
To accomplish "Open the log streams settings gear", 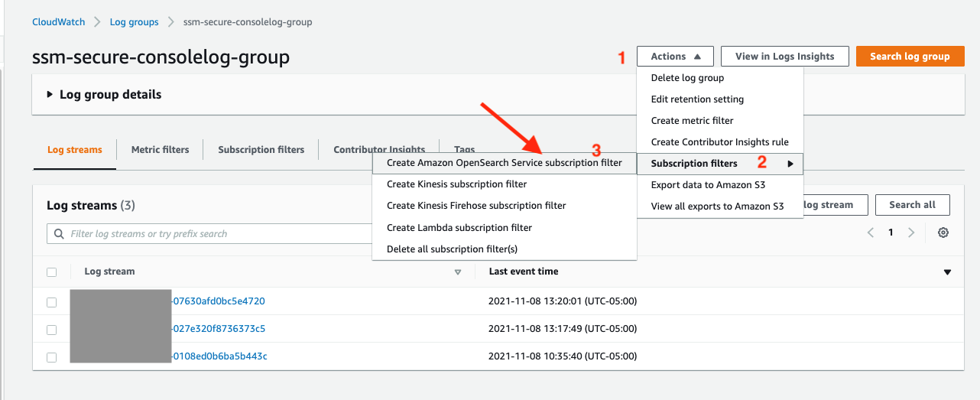I will (x=943, y=233).
